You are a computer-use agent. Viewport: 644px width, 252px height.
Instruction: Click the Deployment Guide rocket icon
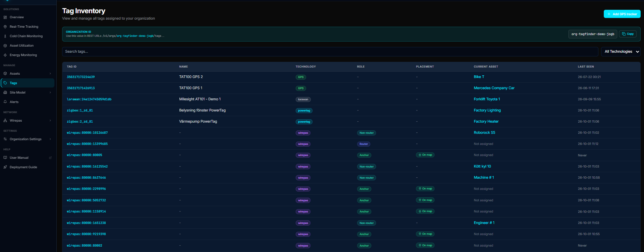tap(5, 167)
